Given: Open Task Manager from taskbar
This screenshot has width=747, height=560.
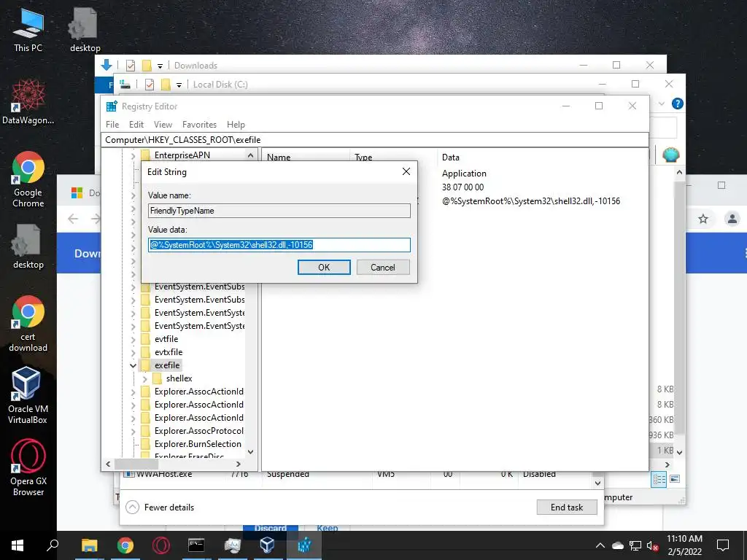Looking at the screenshot, I should (232, 545).
